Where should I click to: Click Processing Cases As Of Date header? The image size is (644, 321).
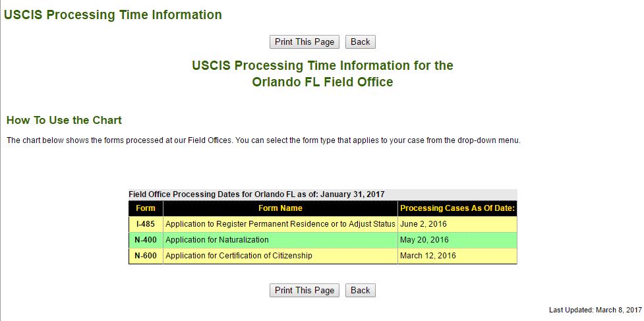[457, 208]
